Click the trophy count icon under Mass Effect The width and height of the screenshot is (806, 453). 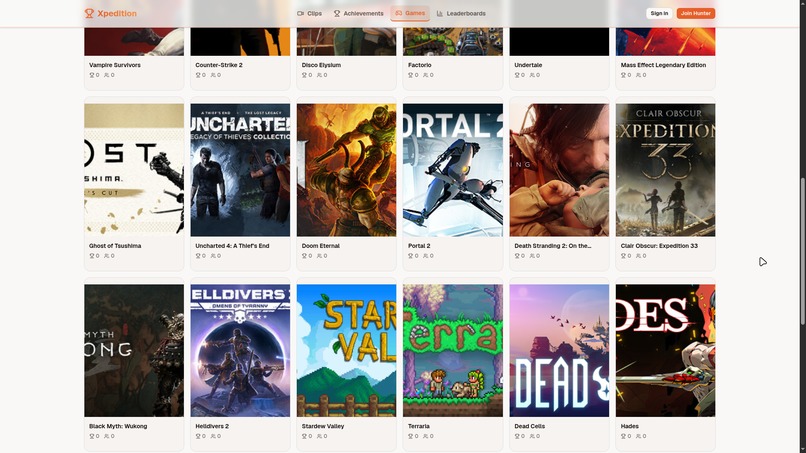[x=624, y=75]
